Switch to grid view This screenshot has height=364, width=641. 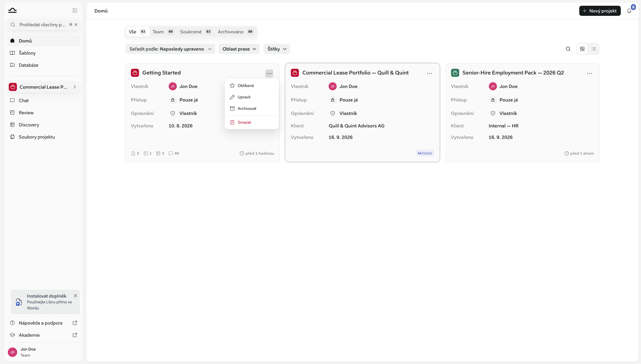coord(582,49)
